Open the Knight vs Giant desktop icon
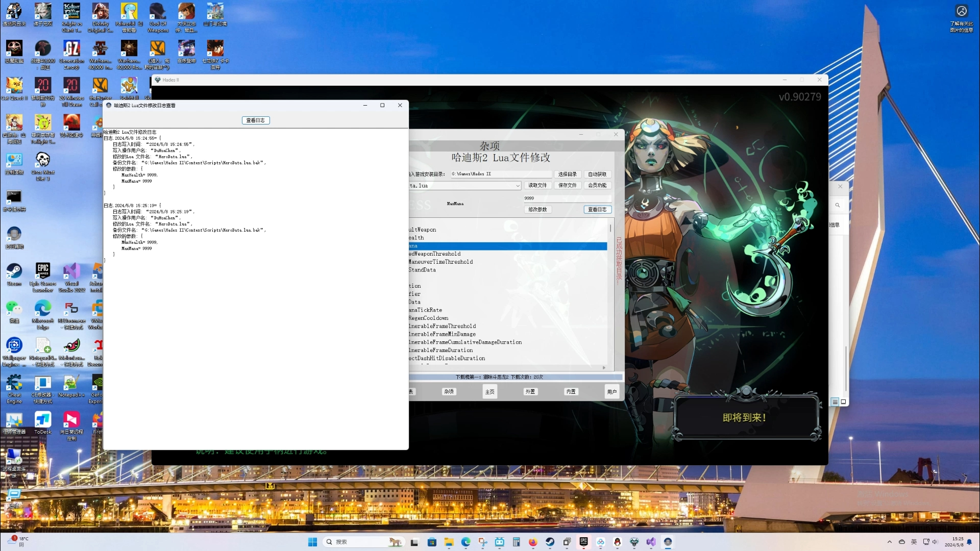This screenshot has width=980, height=551. pyautogui.click(x=71, y=17)
